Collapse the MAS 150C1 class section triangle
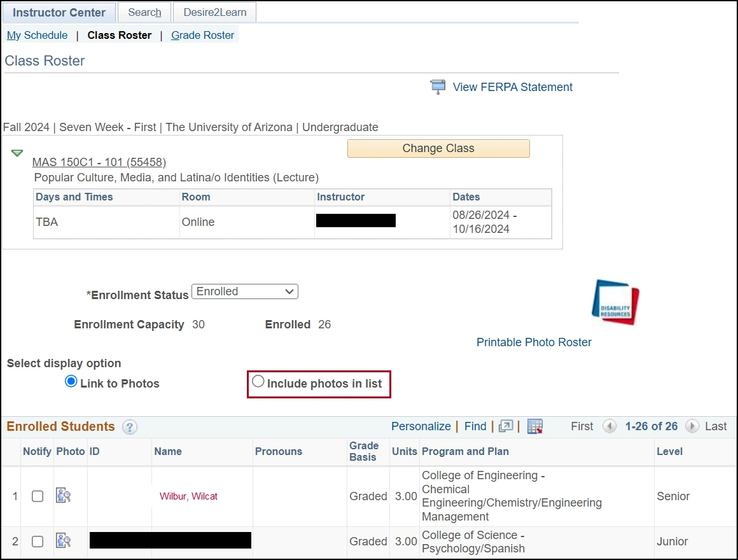The image size is (738, 560). (17, 153)
